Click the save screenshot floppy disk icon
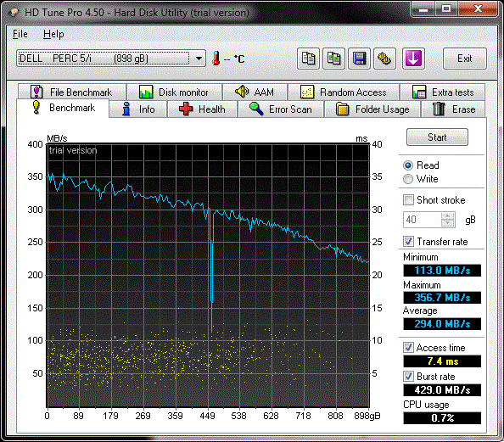This screenshot has height=442, width=504. 359,59
